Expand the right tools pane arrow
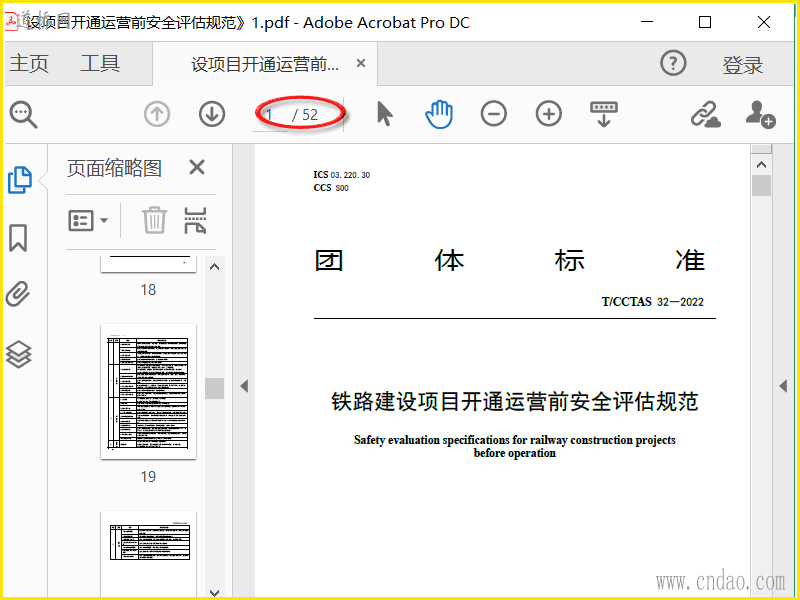 pyautogui.click(x=784, y=386)
